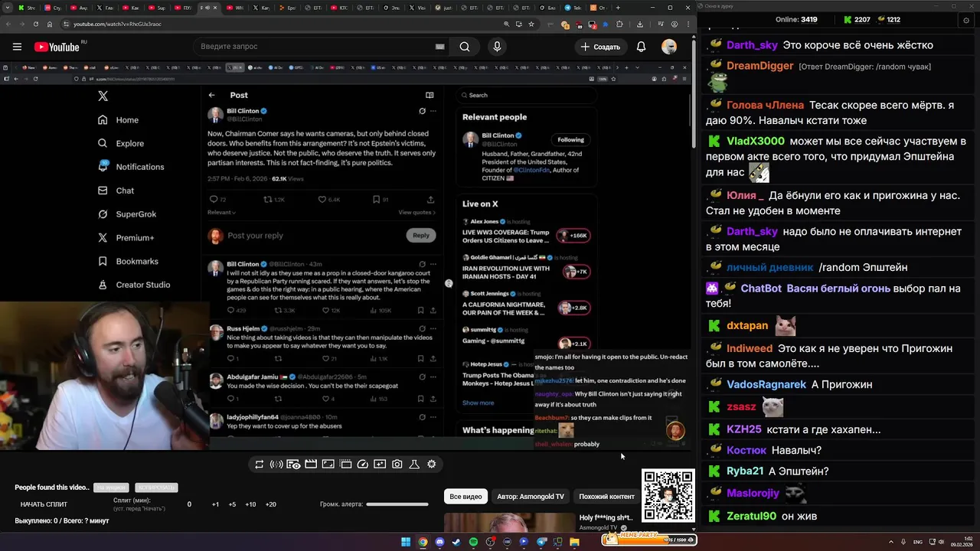Select the Все видео chip
The height and width of the screenshot is (551, 980).
click(465, 497)
